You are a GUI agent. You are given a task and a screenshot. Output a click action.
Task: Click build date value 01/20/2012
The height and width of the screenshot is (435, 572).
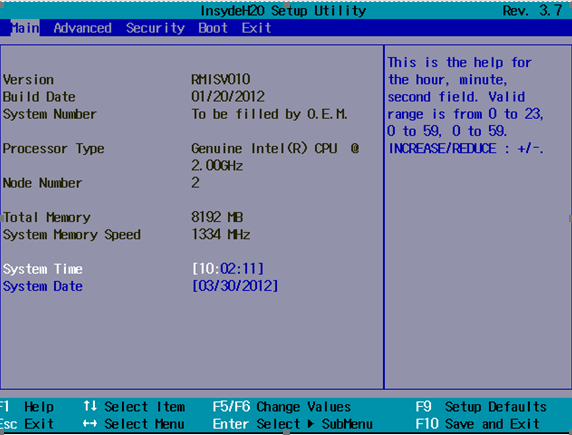pyautogui.click(x=228, y=97)
